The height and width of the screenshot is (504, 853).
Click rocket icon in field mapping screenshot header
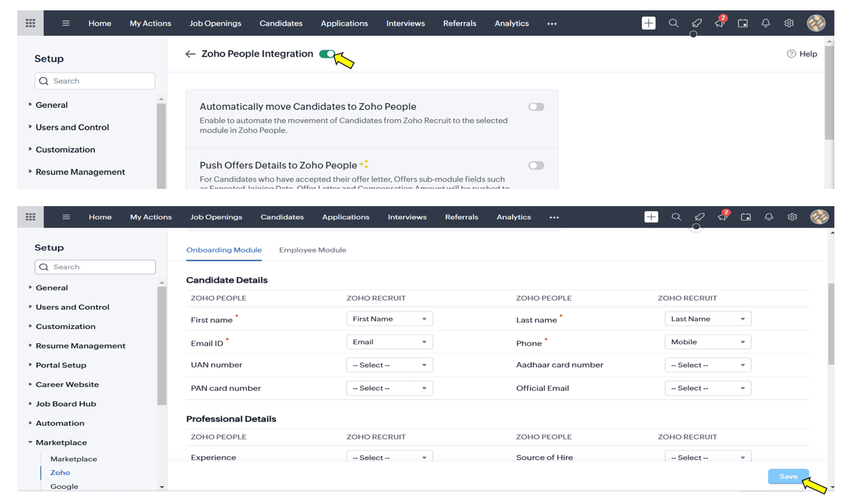coord(699,216)
